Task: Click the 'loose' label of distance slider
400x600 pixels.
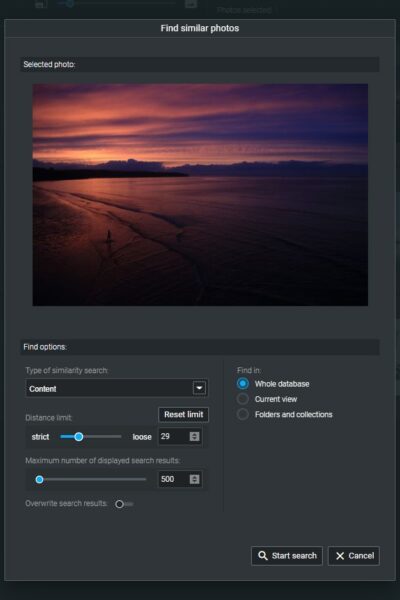Action: point(142,437)
